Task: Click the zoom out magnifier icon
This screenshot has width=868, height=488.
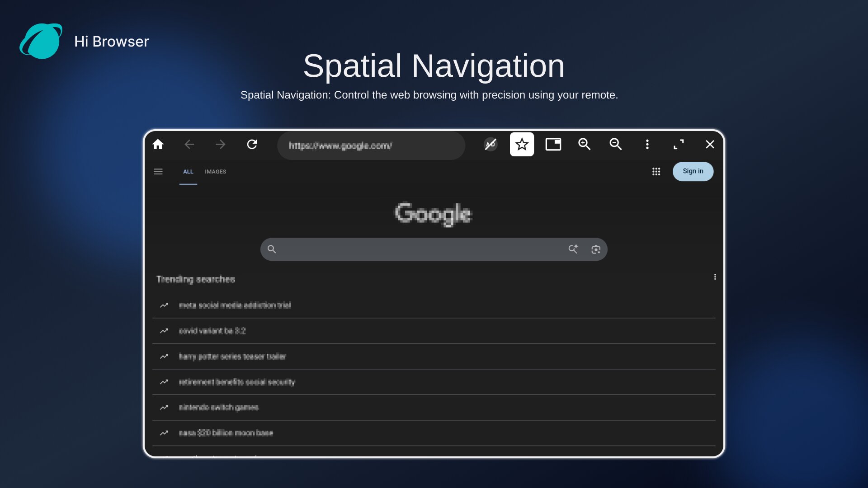Action: (615, 145)
